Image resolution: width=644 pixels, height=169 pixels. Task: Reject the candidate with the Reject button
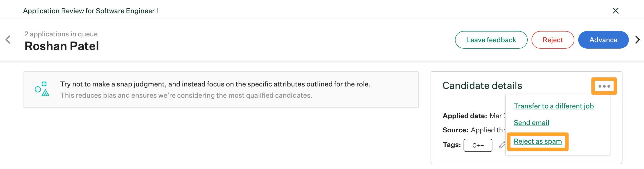coord(553,40)
